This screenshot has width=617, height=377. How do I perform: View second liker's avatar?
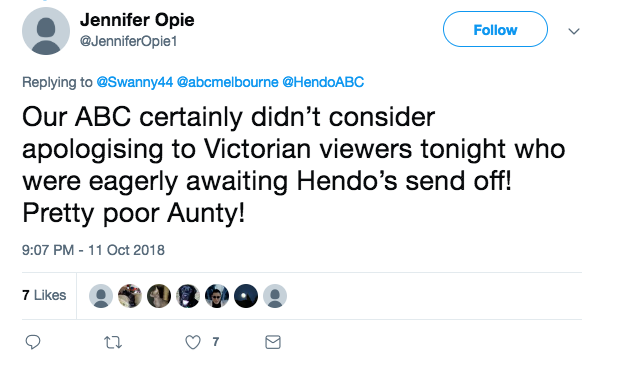click(x=130, y=296)
